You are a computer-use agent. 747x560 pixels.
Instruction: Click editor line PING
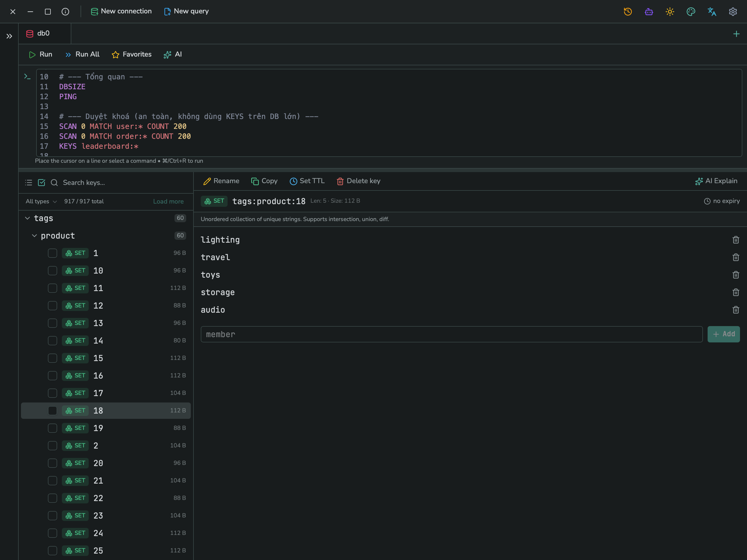point(68,97)
